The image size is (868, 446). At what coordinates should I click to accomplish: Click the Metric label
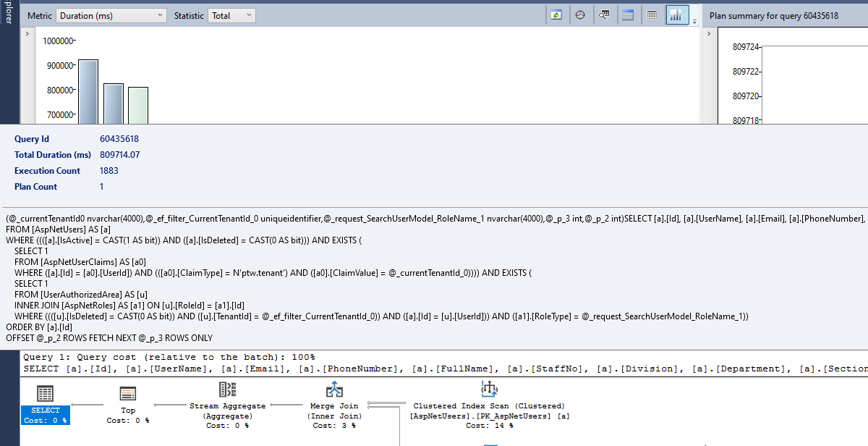(40, 15)
